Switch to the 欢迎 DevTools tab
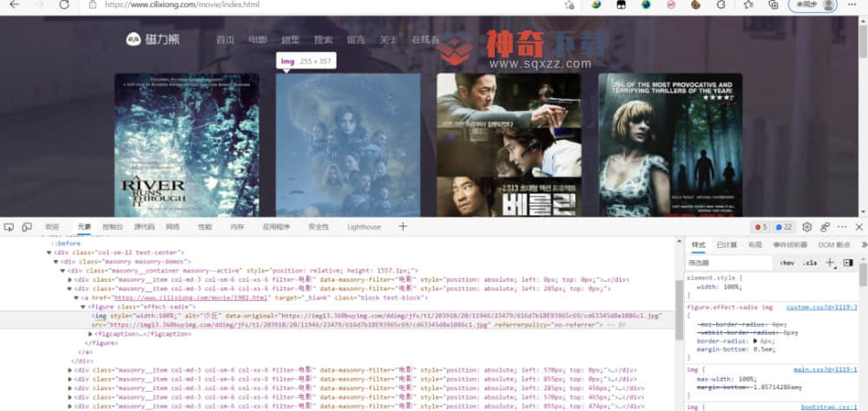This screenshot has width=868, height=411. tap(52, 227)
